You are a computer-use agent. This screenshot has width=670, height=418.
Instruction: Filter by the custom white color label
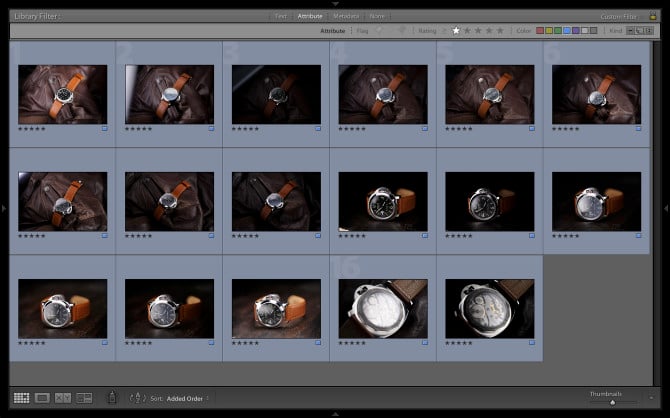pos(585,30)
